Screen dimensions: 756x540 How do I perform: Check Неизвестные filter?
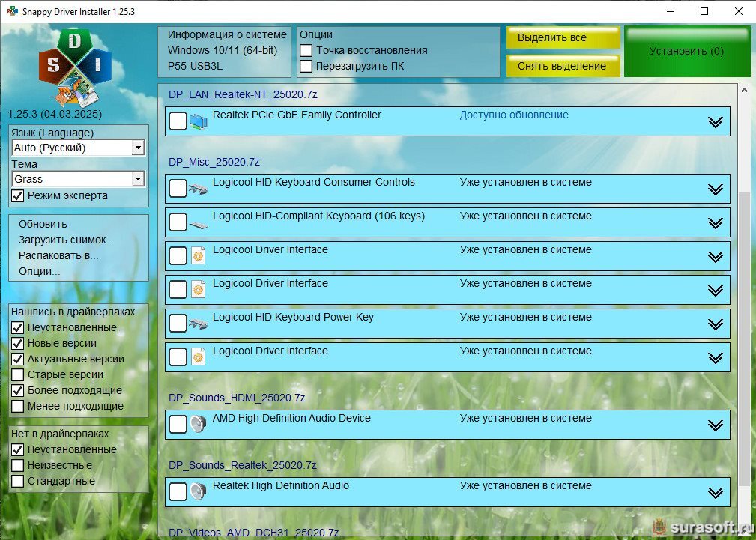(17, 465)
